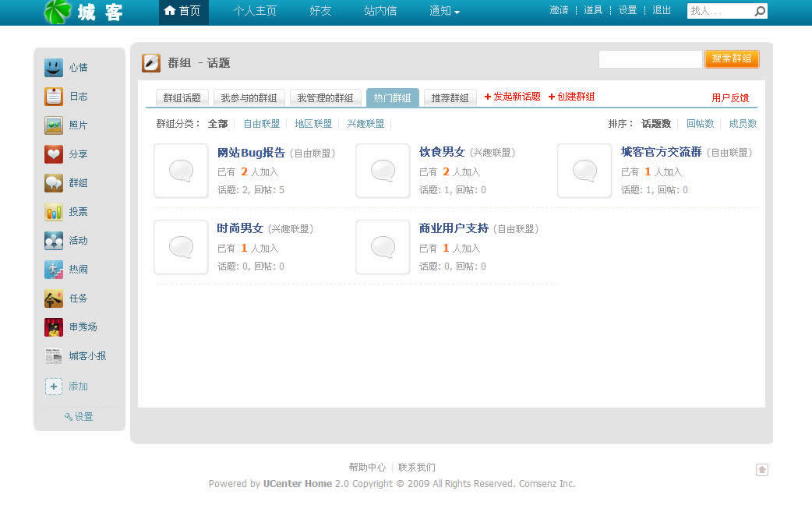Switch to the 推荐群组 tab
The image size is (812, 526).
click(x=450, y=98)
